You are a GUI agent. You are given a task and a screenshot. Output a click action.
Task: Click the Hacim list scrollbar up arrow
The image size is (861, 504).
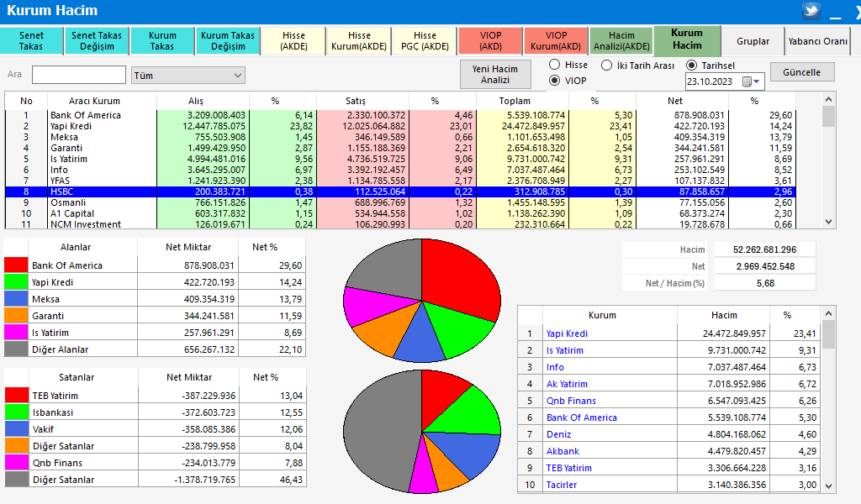point(828,313)
